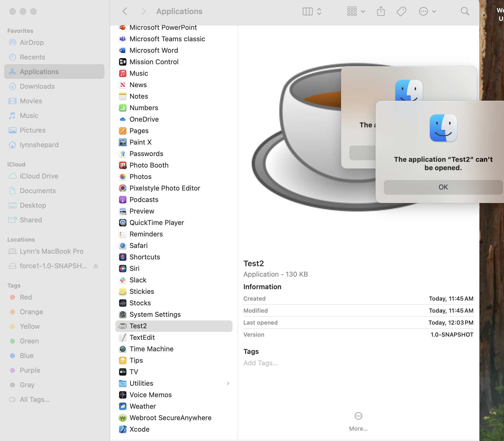Screen dimensions: 504x441
Task: Select the Stocks app row
Action: point(174,303)
